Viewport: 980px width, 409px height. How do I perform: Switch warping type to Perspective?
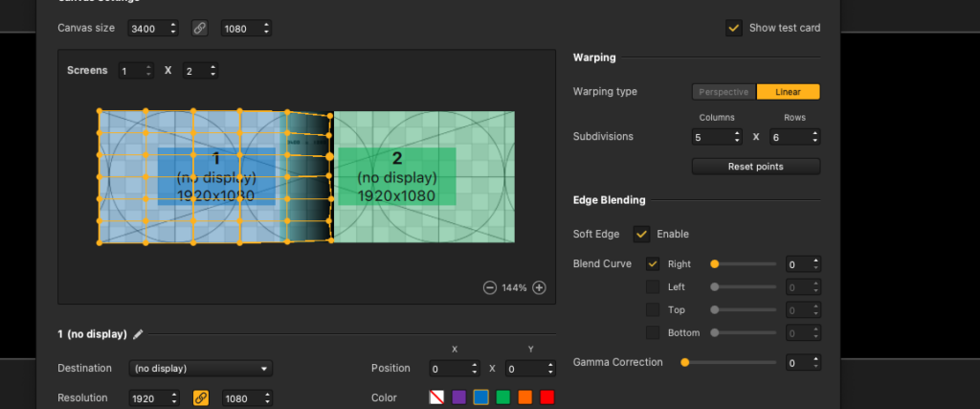pyautogui.click(x=724, y=92)
